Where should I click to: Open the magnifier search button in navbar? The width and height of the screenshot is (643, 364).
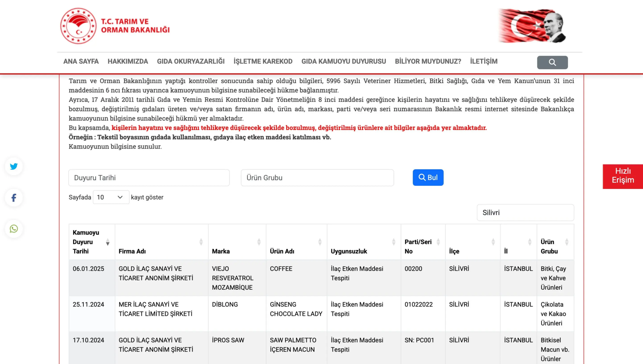pos(552,62)
